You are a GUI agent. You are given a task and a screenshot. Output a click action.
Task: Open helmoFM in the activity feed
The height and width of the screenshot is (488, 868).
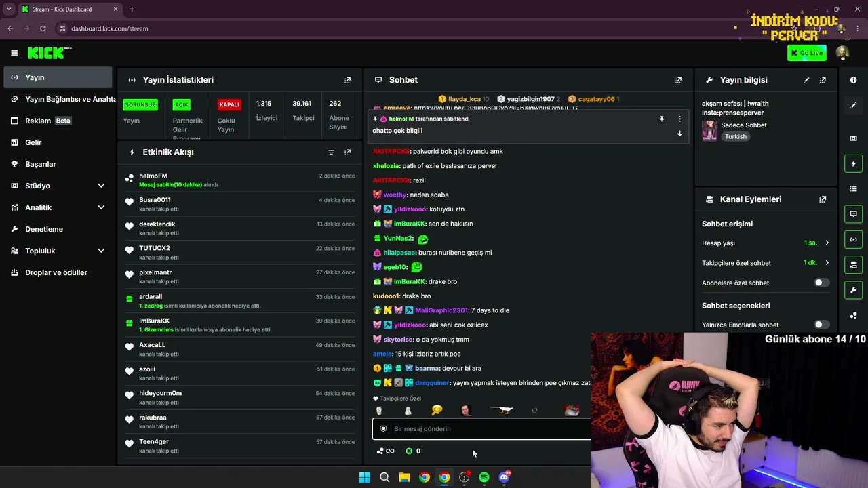(153, 176)
